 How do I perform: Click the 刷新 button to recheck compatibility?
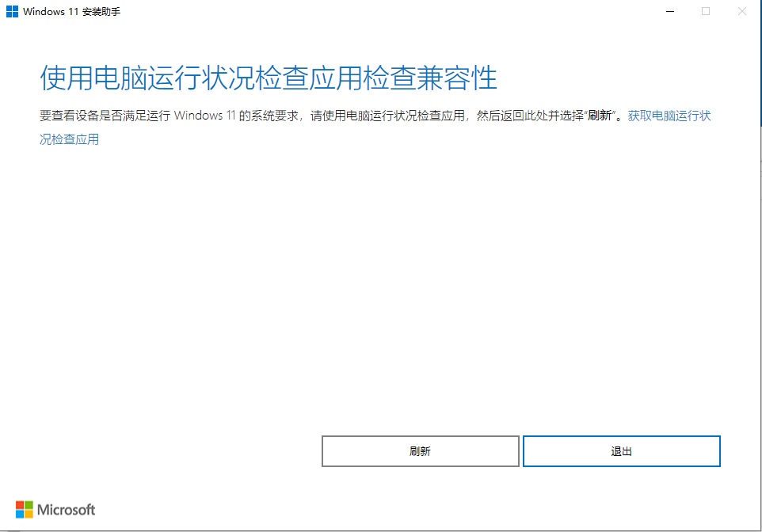(421, 450)
